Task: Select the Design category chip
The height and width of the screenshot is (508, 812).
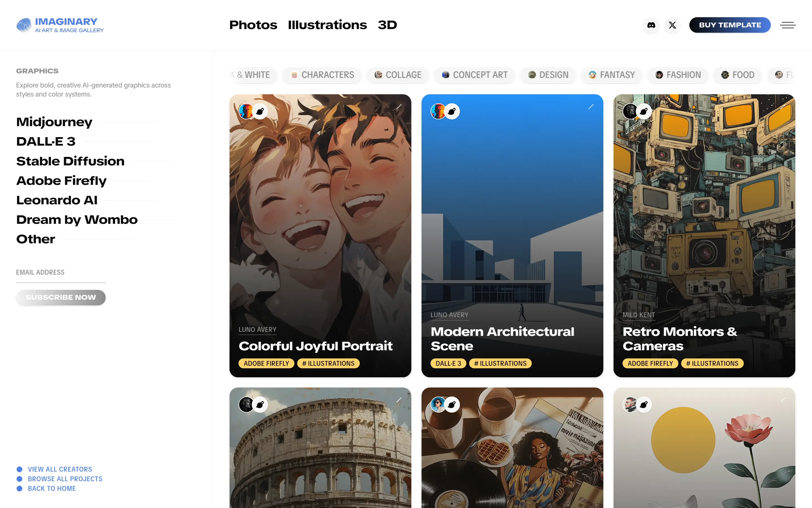Action: [548, 75]
